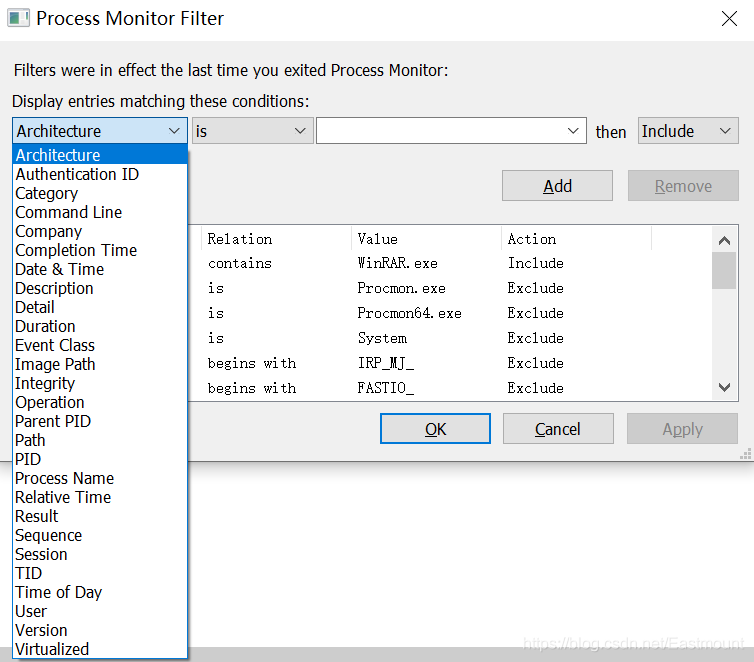Image resolution: width=754 pixels, height=662 pixels.
Task: Click the Relation column header
Action: [240, 239]
